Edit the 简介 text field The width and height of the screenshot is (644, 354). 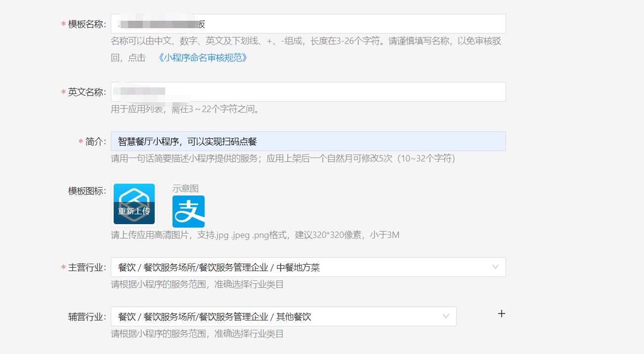[x=308, y=141]
